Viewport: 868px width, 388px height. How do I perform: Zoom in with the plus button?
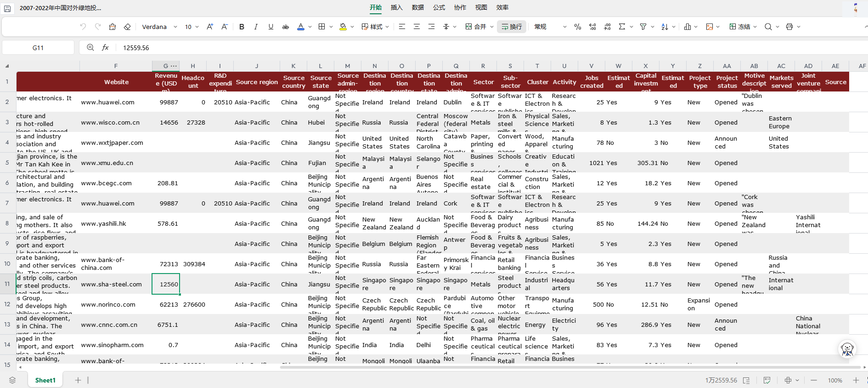(856, 380)
